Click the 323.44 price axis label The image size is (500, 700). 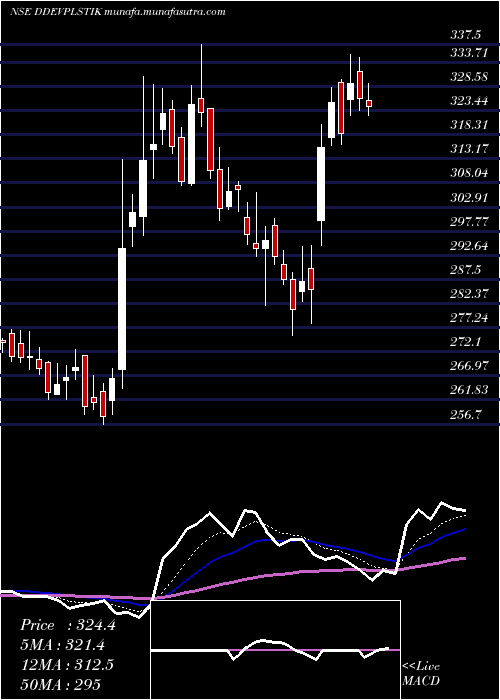[x=469, y=101]
